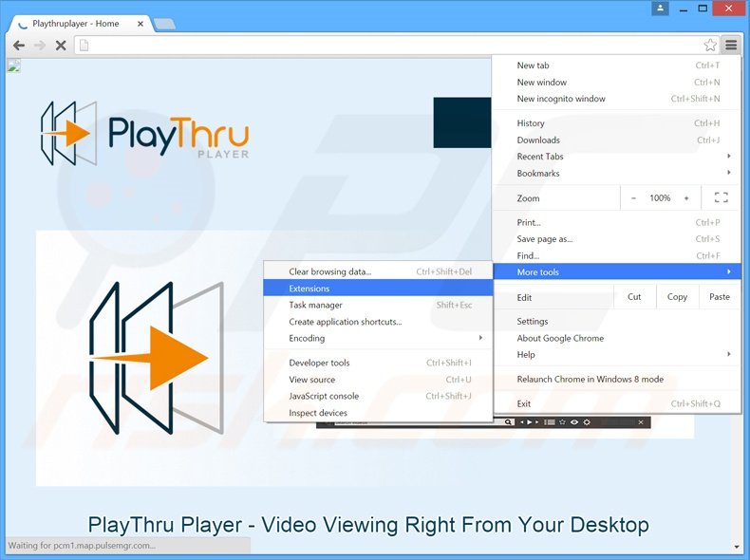Screen dimensions: 750x560
Task: Stop page loading with X icon
Action: click(61, 45)
